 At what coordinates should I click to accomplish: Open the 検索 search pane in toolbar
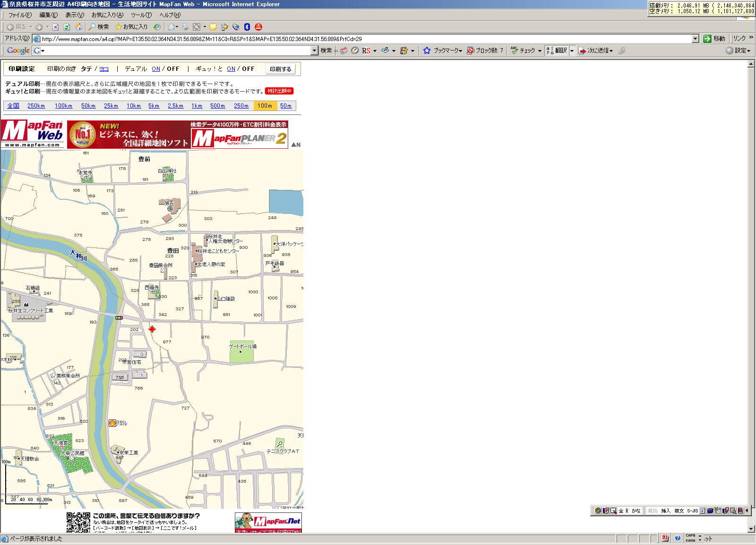99,27
